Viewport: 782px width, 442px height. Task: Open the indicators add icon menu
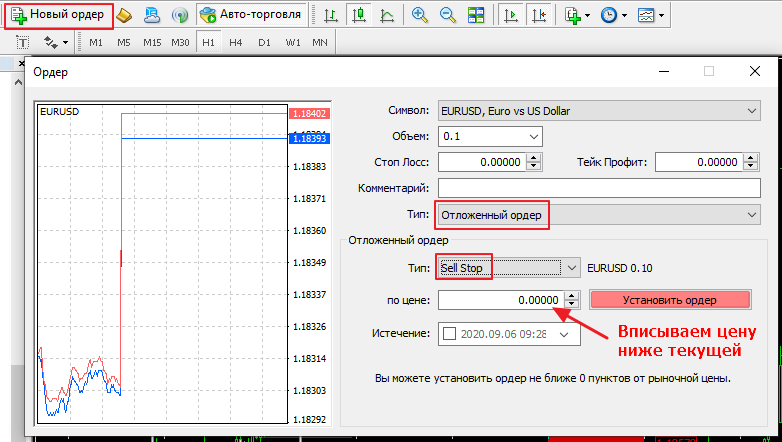click(x=577, y=15)
